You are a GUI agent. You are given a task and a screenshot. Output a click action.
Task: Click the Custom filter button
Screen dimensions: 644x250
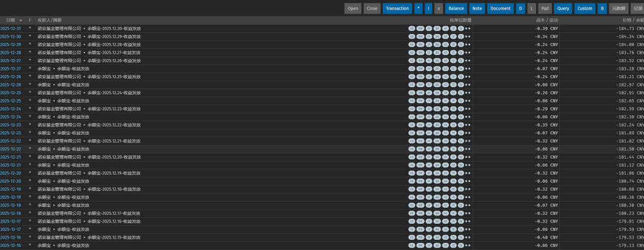[x=585, y=8]
